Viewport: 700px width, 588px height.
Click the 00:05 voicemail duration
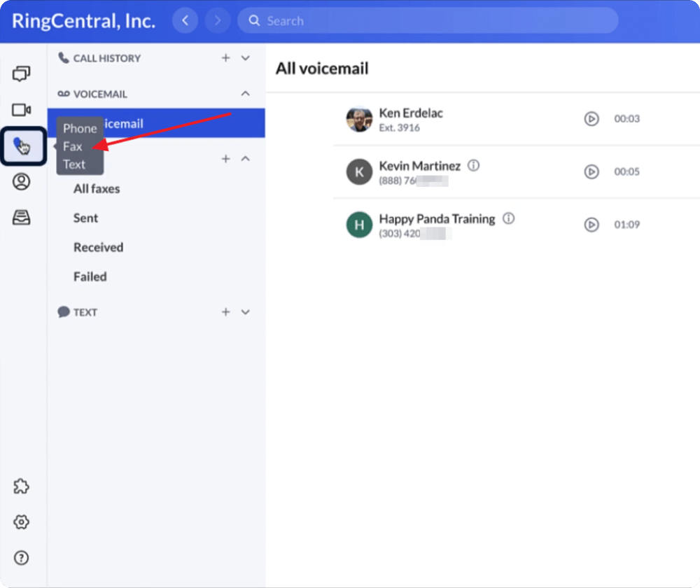point(626,172)
